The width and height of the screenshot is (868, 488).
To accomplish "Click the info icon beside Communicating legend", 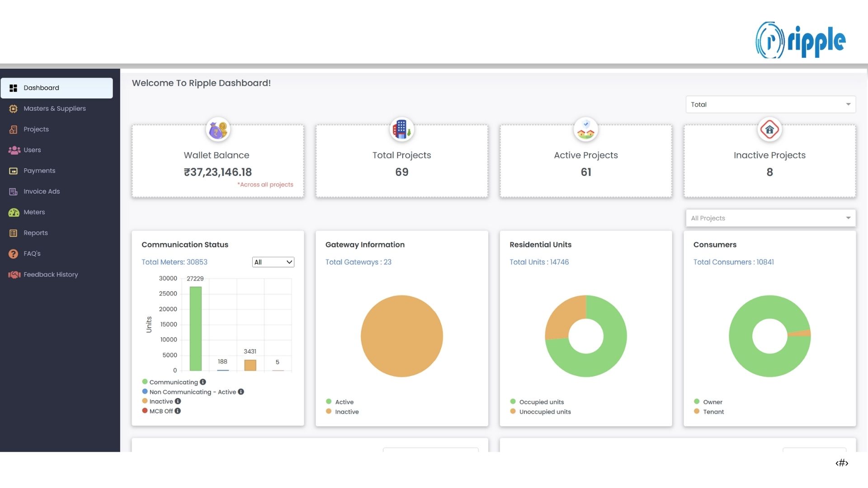I will [203, 382].
